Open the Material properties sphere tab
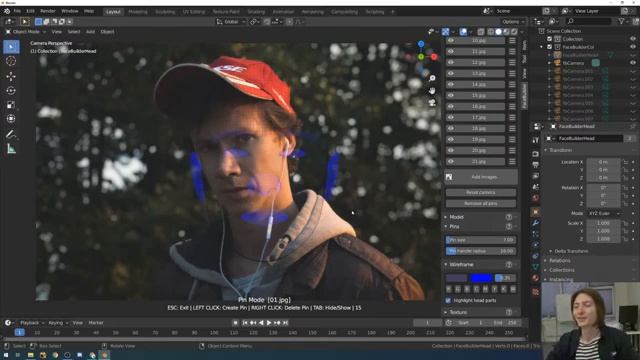 (536, 278)
